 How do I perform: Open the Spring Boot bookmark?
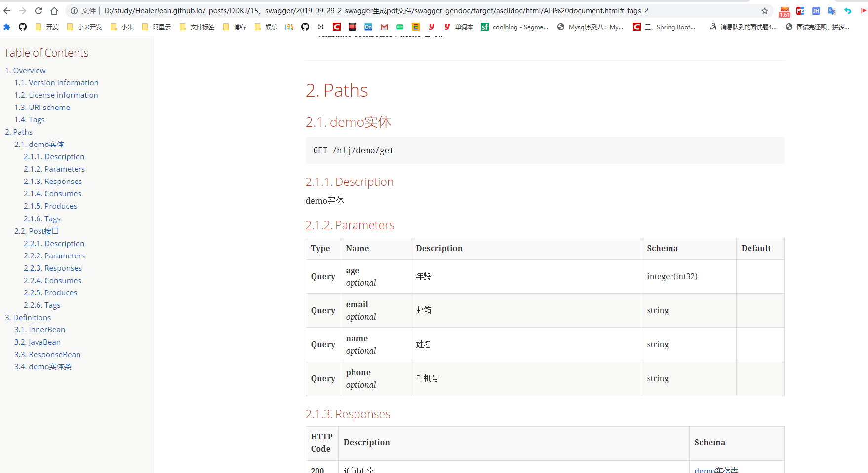(665, 27)
